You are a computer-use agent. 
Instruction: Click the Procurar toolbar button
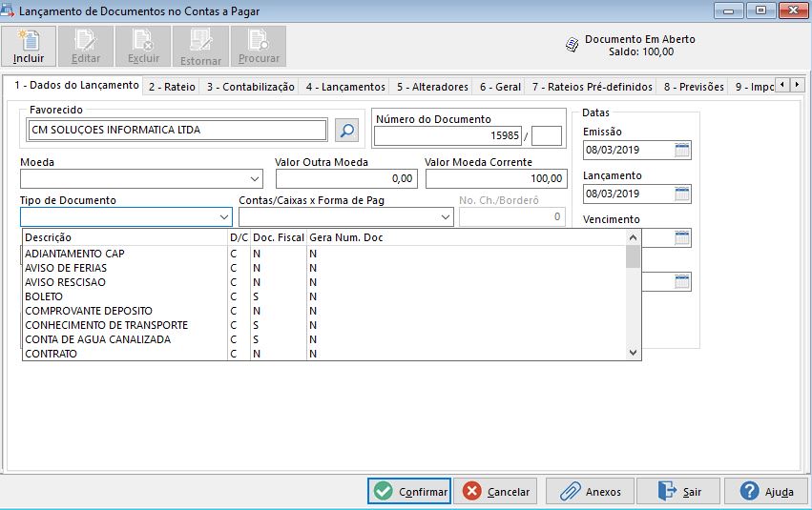259,47
